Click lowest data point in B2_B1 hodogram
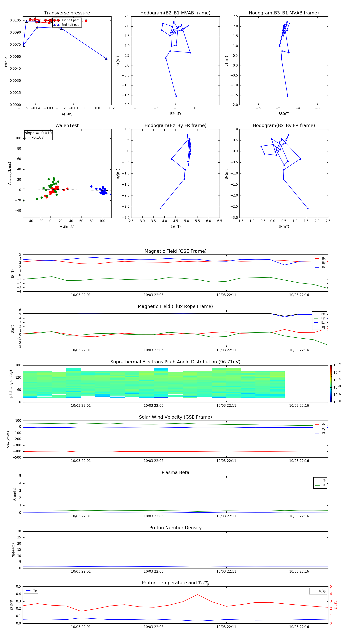Screen dimensions: 351x644 (176, 96)
